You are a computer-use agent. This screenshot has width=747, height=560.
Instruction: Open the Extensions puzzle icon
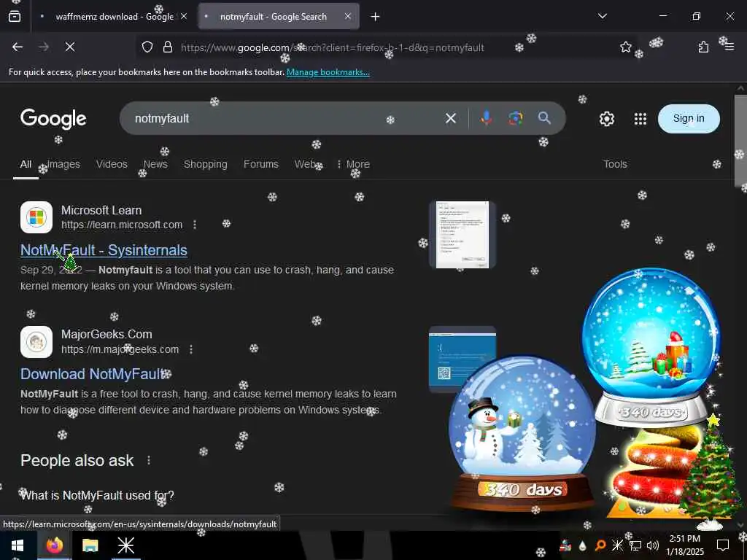(x=703, y=47)
